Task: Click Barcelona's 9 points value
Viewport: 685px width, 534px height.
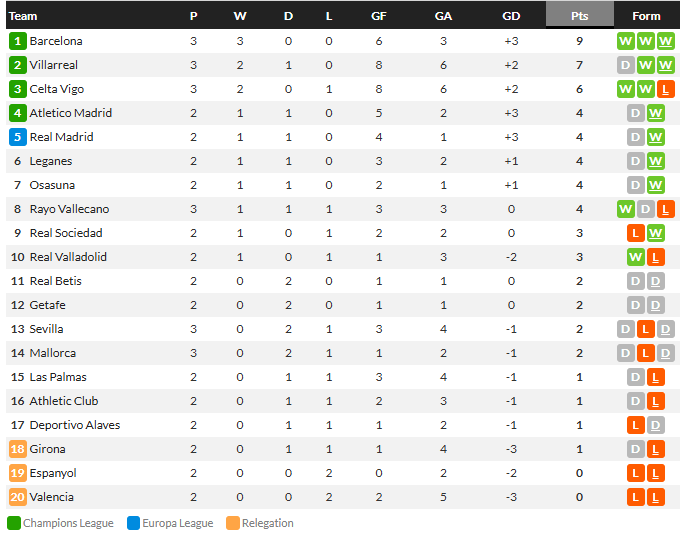Action: click(x=579, y=41)
